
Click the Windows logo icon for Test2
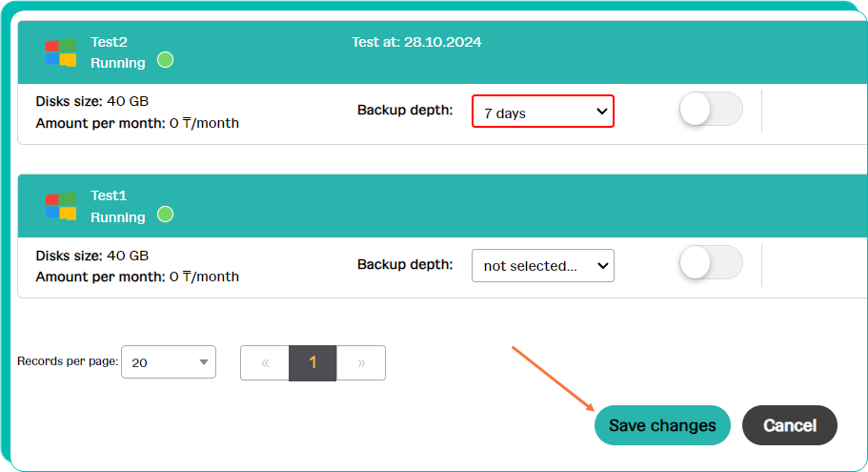click(x=61, y=52)
